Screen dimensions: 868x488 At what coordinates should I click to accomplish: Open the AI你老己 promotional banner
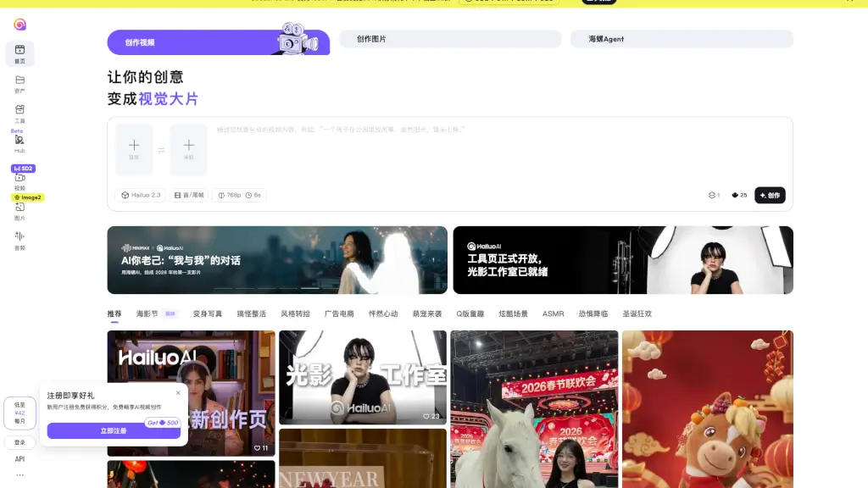(x=277, y=260)
